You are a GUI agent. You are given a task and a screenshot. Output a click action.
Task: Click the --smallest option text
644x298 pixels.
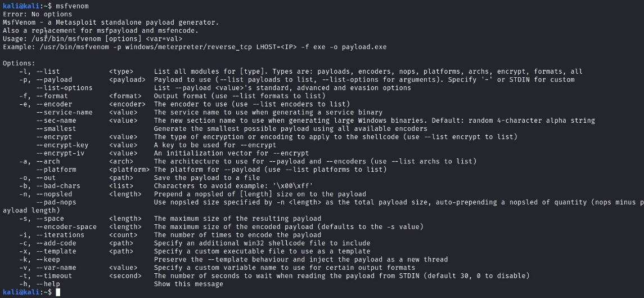click(56, 129)
